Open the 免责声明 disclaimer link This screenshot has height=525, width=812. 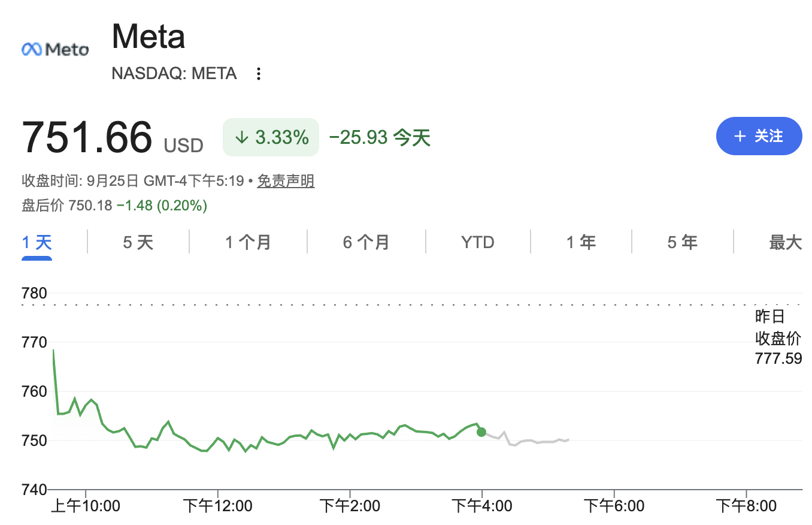286,181
